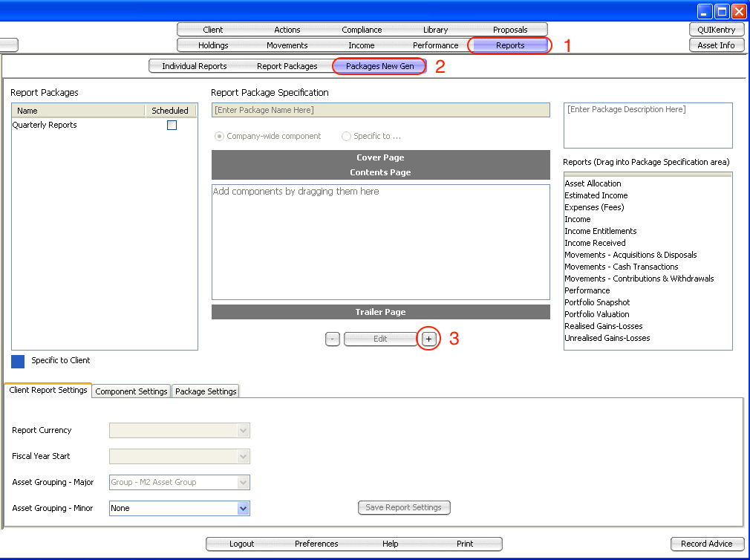Open the Performance menu item

click(x=436, y=45)
